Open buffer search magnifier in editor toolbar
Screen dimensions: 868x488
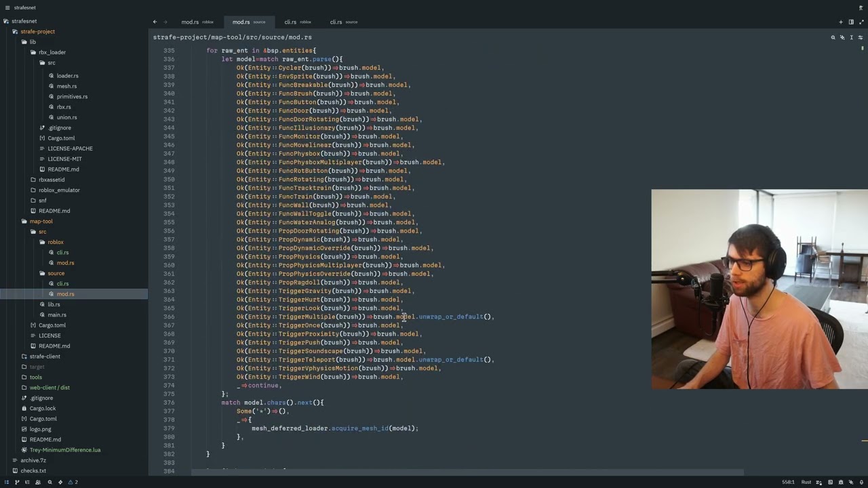pyautogui.click(x=833, y=37)
